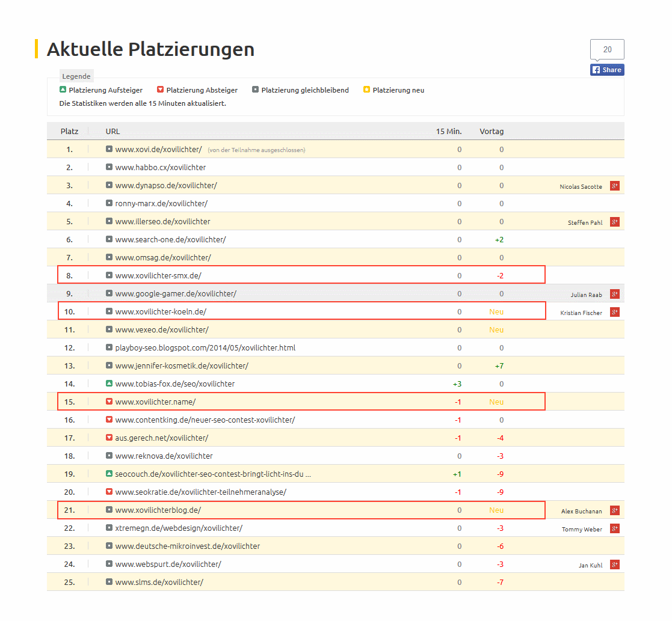Click grey status icon beside www.xovilichterblog.de/

pyautogui.click(x=109, y=510)
